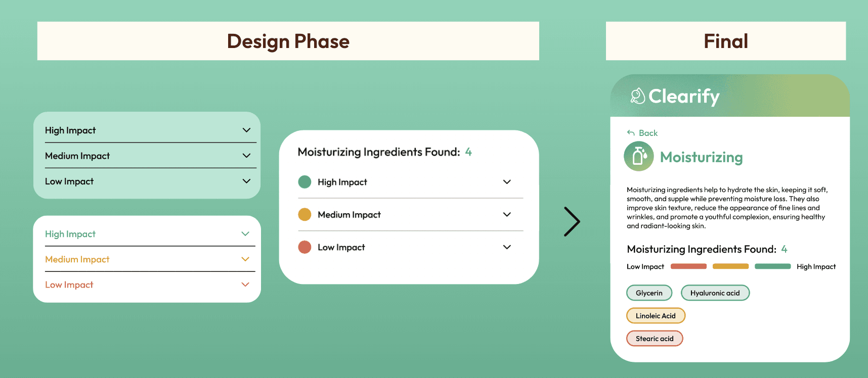
Task: Click the green high impact legend bar
Action: pos(772,266)
